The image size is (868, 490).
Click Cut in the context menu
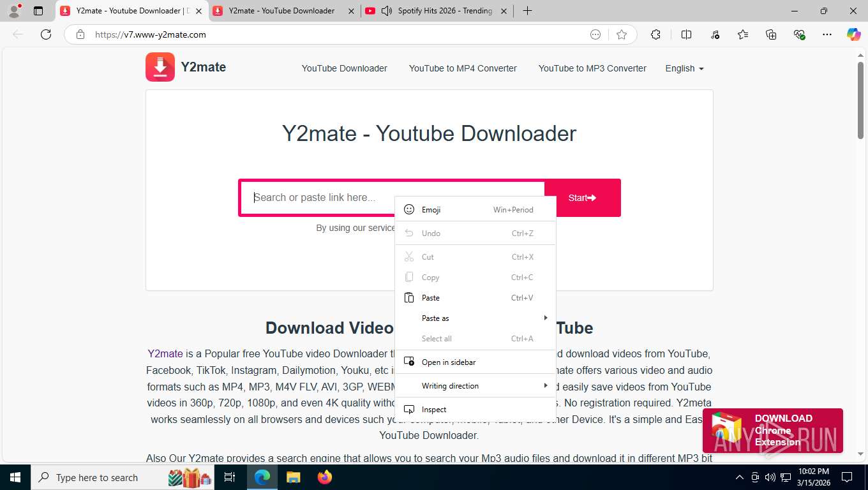pos(475,256)
